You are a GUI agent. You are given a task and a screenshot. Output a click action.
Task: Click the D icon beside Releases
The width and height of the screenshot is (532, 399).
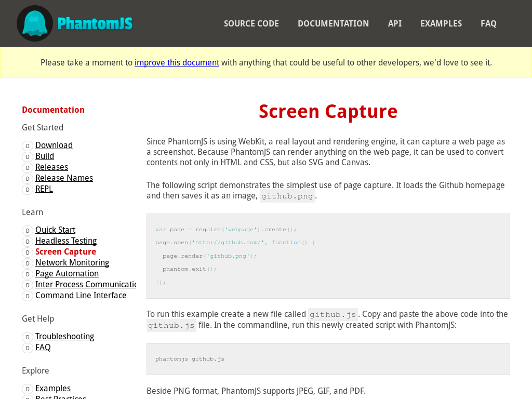coord(28,168)
